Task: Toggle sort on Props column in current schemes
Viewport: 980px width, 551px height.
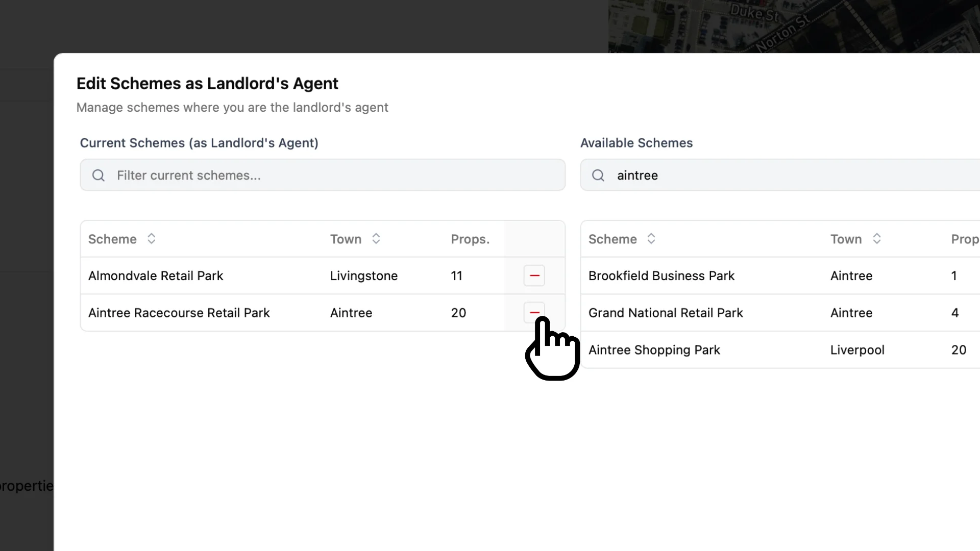Action: pyautogui.click(x=470, y=238)
